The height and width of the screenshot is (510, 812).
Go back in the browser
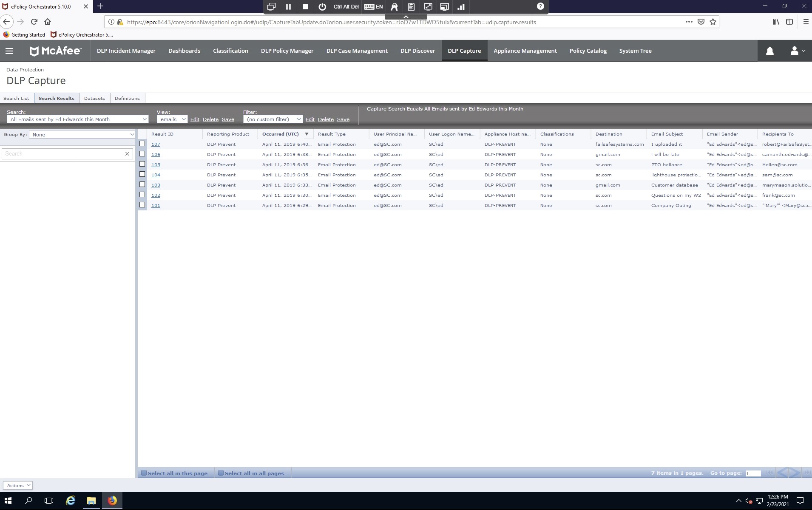(x=6, y=22)
